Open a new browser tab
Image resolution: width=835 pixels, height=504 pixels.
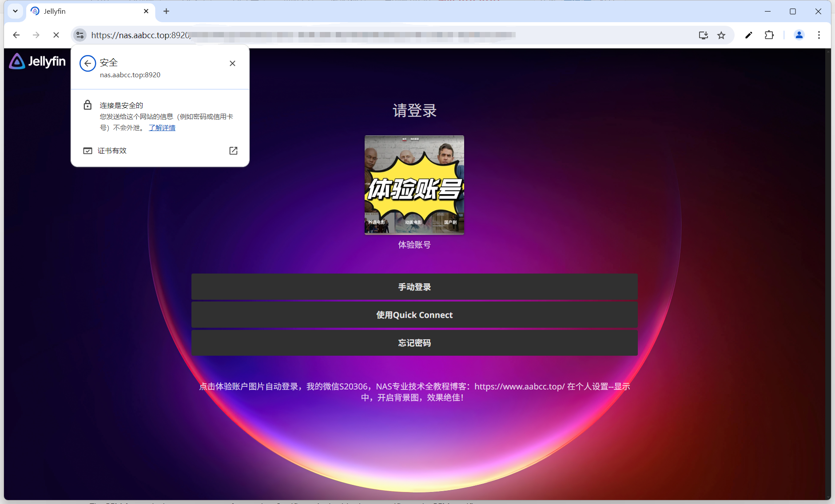(x=166, y=11)
